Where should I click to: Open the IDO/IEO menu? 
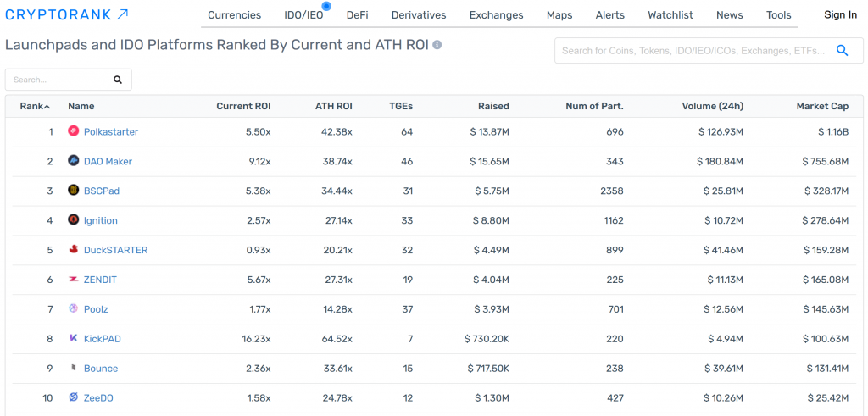click(304, 15)
